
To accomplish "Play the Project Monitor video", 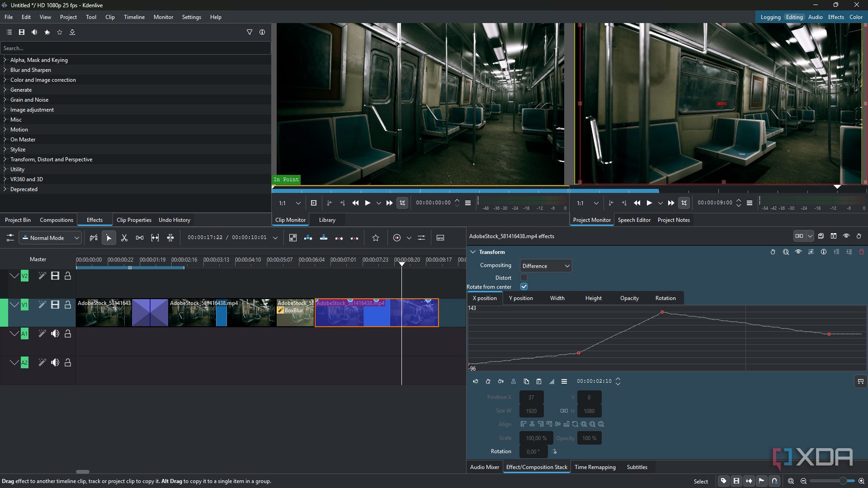I will coord(650,203).
